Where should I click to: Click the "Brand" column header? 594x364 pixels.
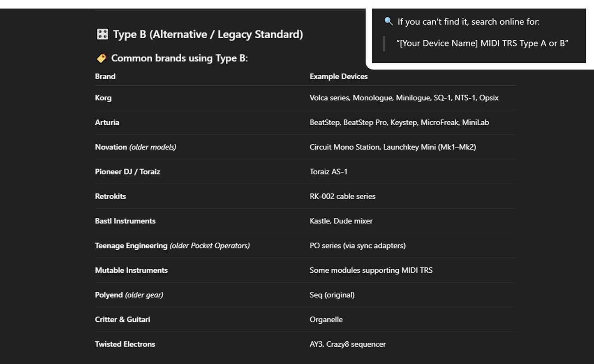click(105, 76)
